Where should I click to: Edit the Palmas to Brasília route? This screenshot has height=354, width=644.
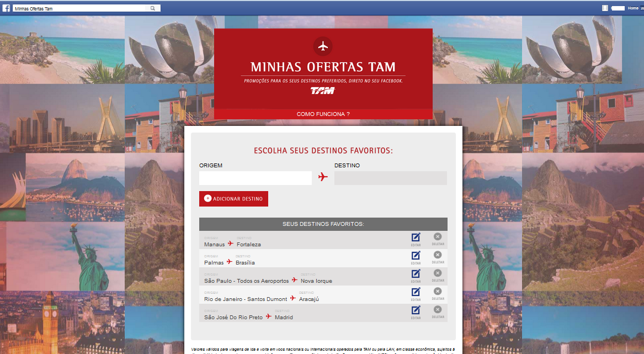point(416,256)
